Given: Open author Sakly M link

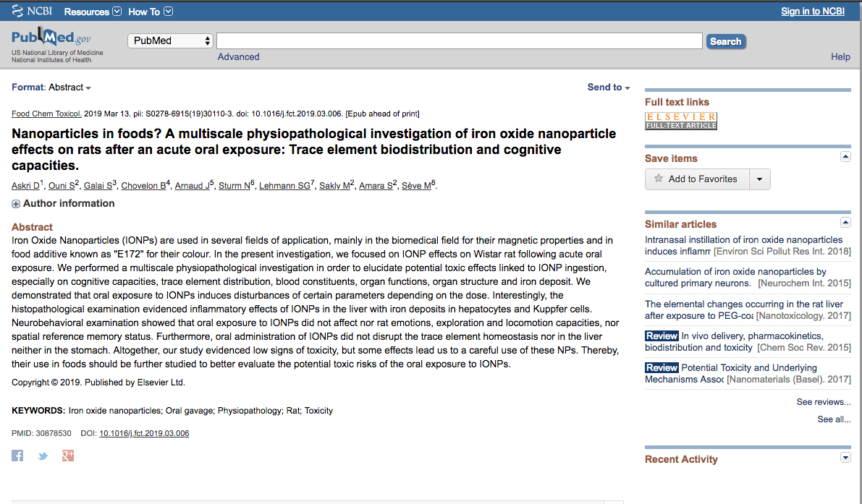Looking at the screenshot, I should [334, 186].
